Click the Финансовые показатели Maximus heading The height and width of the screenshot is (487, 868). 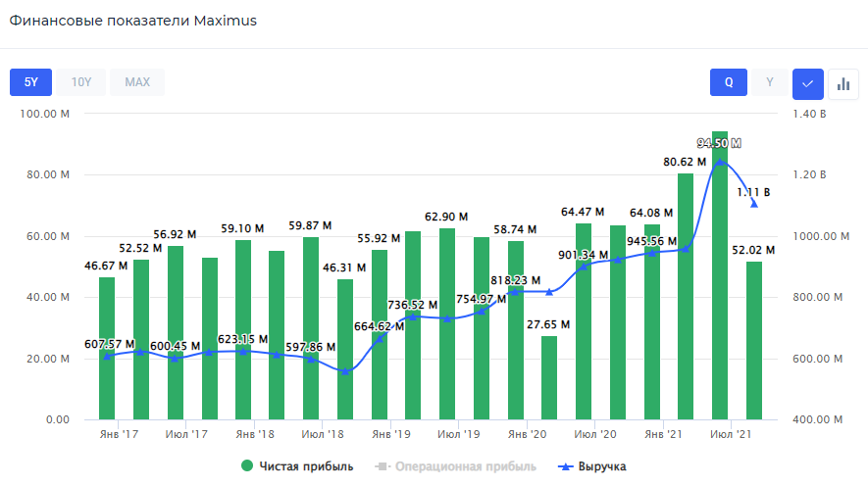click(x=133, y=21)
